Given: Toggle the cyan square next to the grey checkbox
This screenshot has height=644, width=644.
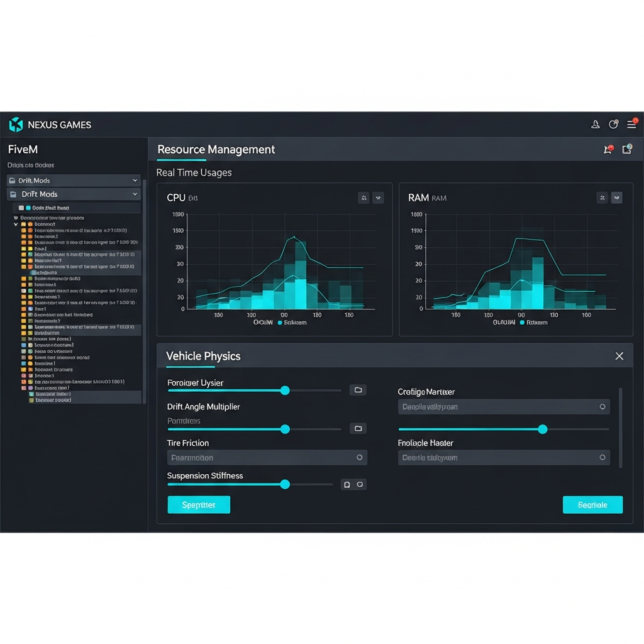Looking at the screenshot, I should 28,208.
